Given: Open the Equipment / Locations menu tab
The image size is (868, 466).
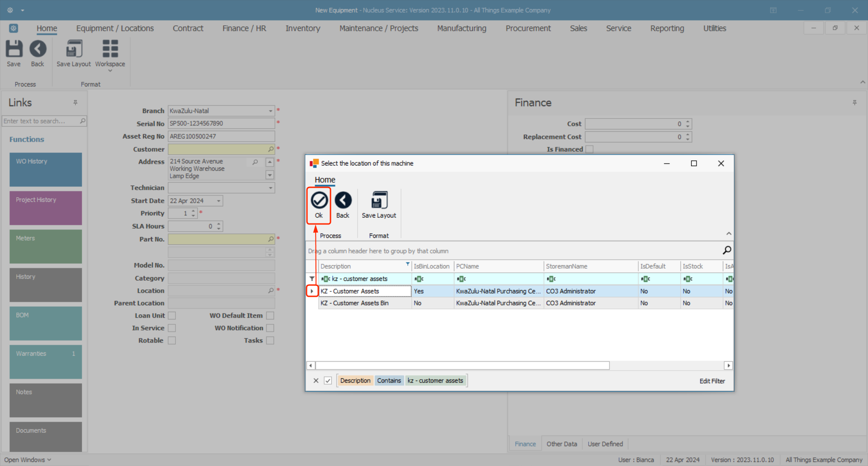Looking at the screenshot, I should 115,28.
